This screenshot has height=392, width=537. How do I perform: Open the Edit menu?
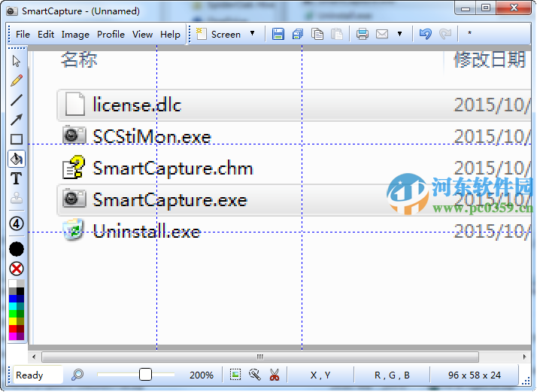(x=46, y=35)
